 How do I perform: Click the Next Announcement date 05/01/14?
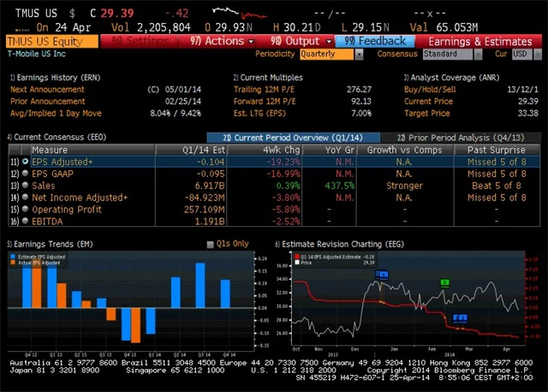(183, 89)
